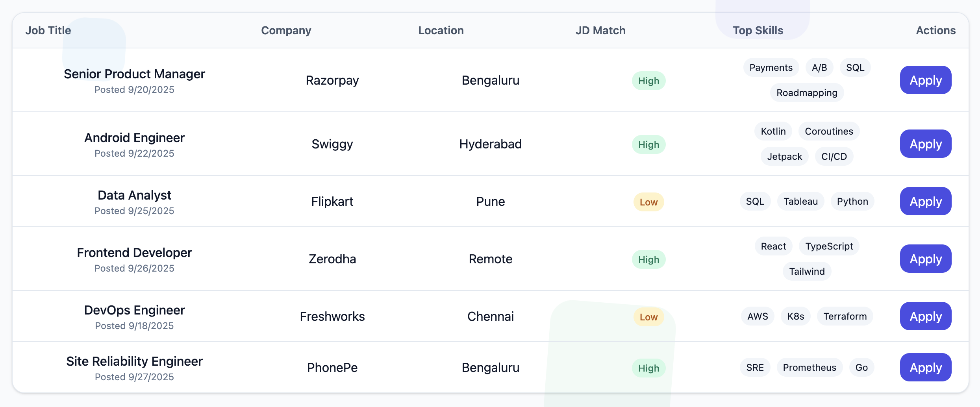Apply to the Site Reliability Engineer role at PhonePe

(x=925, y=367)
